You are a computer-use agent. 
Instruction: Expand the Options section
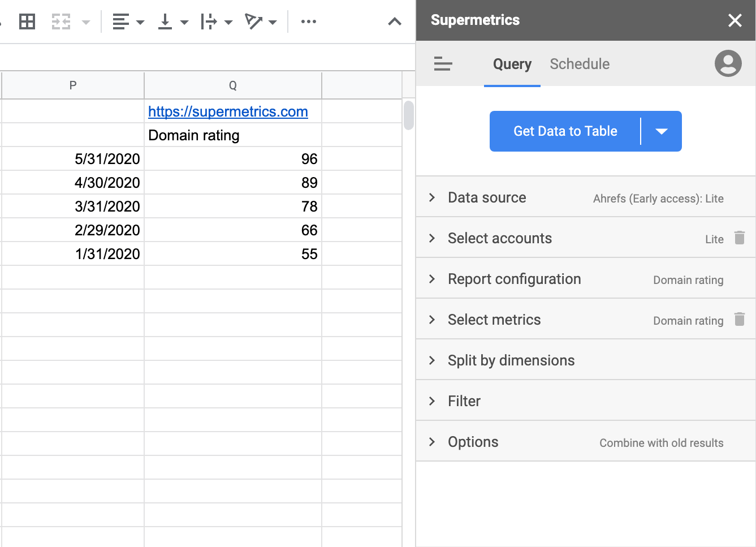click(x=586, y=441)
